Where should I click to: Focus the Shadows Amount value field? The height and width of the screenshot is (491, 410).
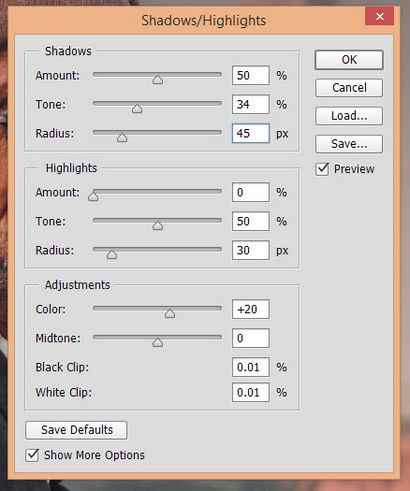(251, 75)
